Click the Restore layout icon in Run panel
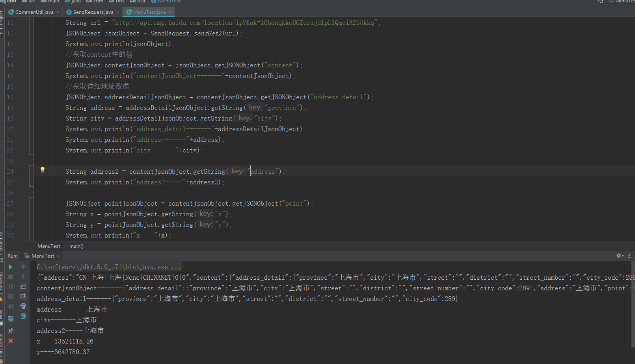635x364 pixels. click(11, 318)
